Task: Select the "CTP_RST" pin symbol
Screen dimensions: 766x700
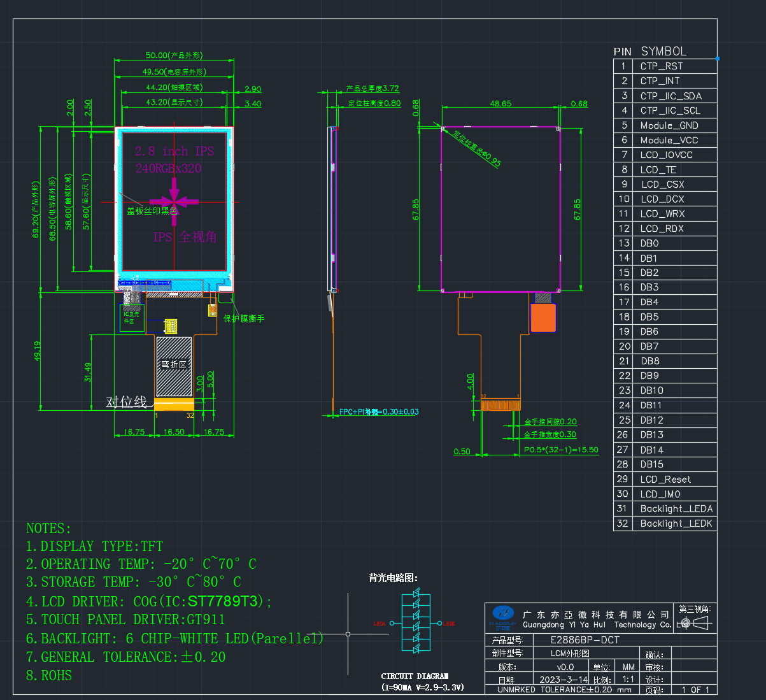Action: click(x=662, y=66)
